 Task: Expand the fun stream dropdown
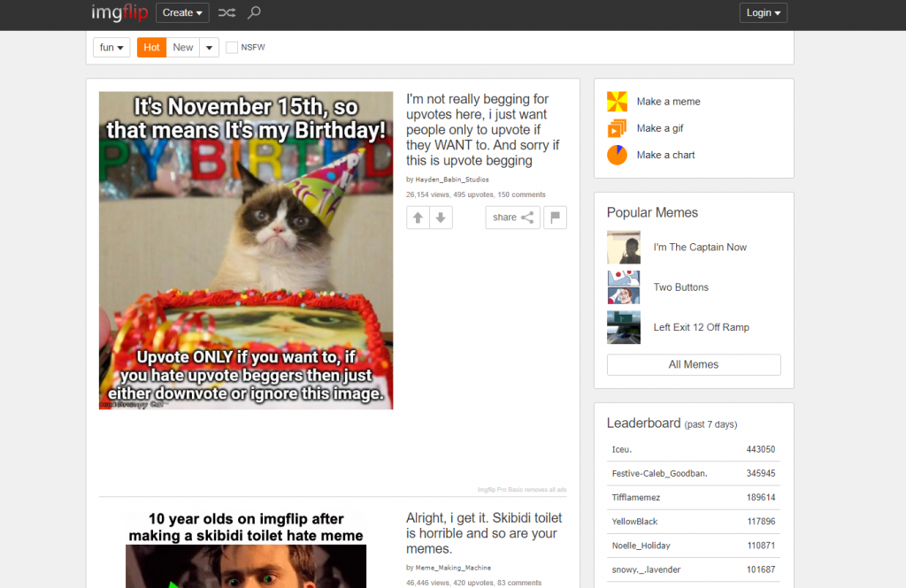point(111,48)
